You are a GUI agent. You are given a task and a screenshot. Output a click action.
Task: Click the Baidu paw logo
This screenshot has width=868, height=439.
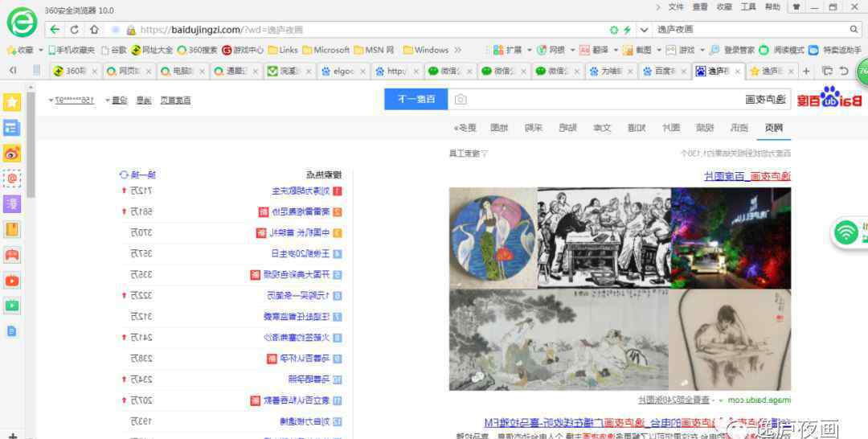829,97
